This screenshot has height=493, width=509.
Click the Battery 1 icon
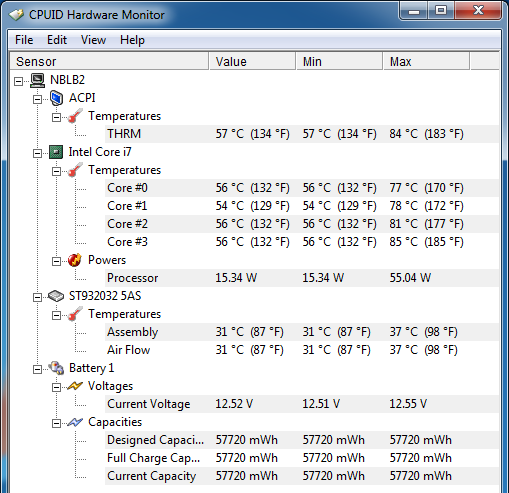coord(56,368)
